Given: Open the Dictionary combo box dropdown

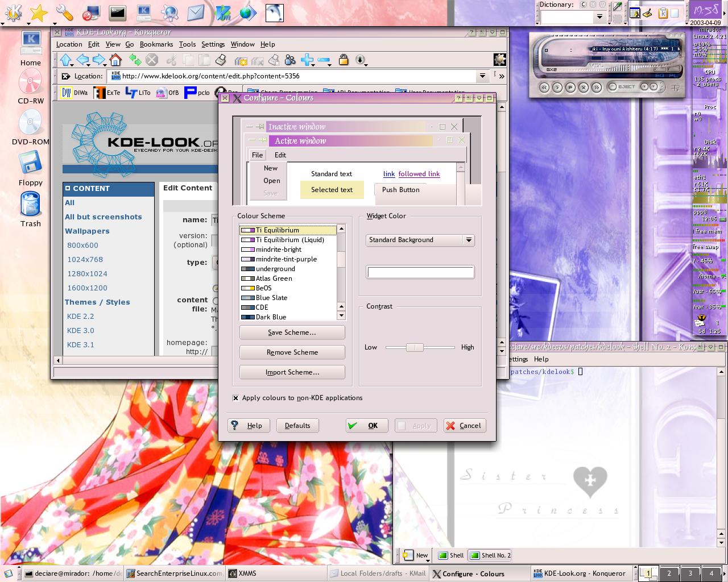Looking at the screenshot, I should click(x=599, y=18).
